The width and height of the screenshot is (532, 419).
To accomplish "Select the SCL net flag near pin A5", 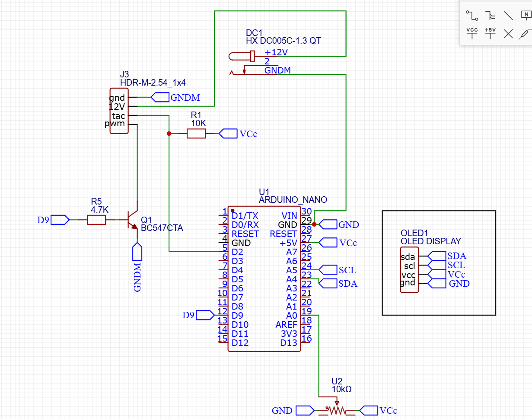I will click(x=328, y=270).
